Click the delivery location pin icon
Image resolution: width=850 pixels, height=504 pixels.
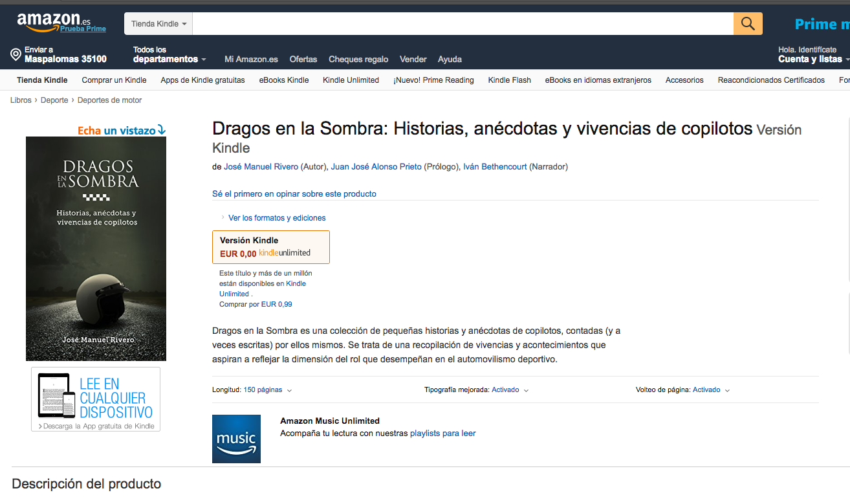pyautogui.click(x=16, y=55)
